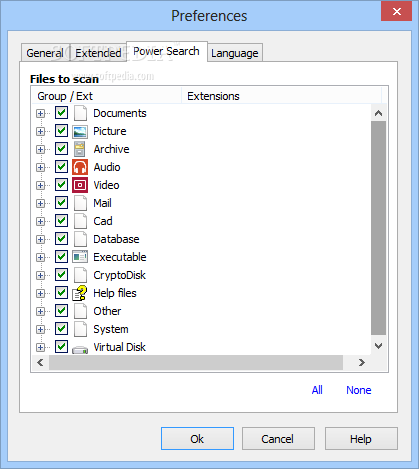This screenshot has height=469, width=419.
Task: Uncheck the Virtual Disk checkbox
Action: pyautogui.click(x=61, y=347)
